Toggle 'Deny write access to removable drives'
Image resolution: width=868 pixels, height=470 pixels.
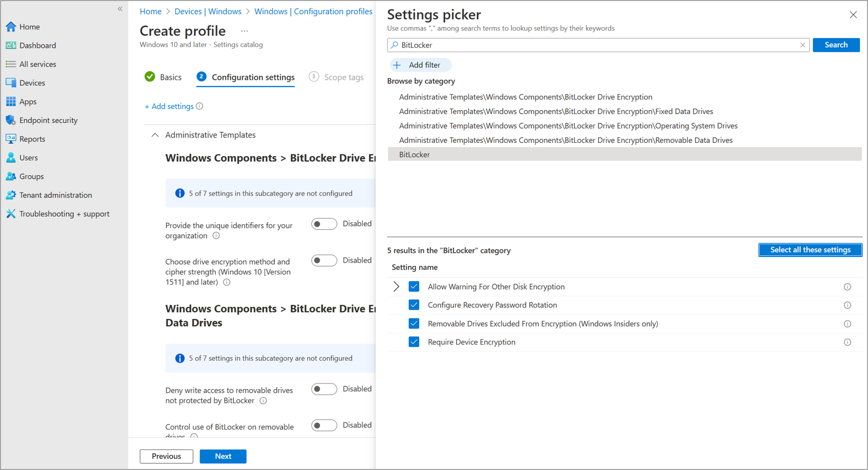click(324, 389)
